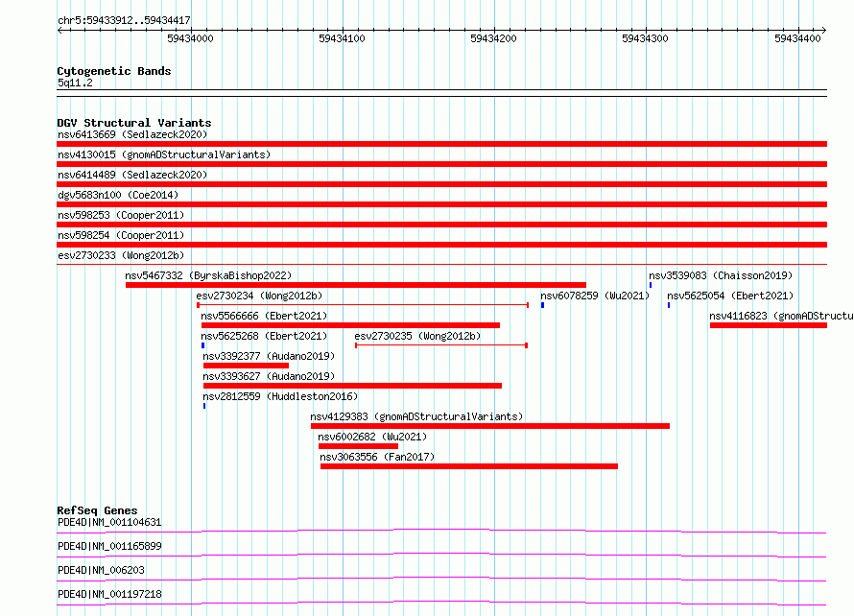Select the red bar under nsv3063556
The width and height of the screenshot is (854, 616).
tap(469, 466)
